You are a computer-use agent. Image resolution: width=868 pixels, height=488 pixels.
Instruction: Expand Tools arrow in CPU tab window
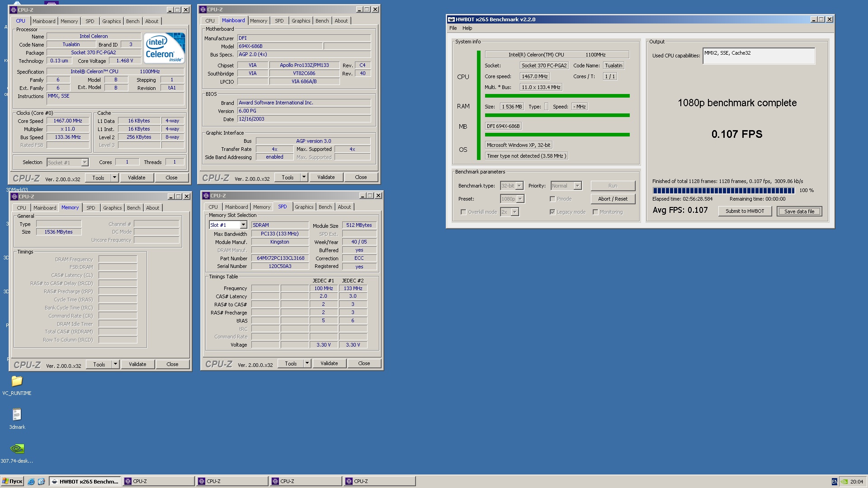pos(115,178)
